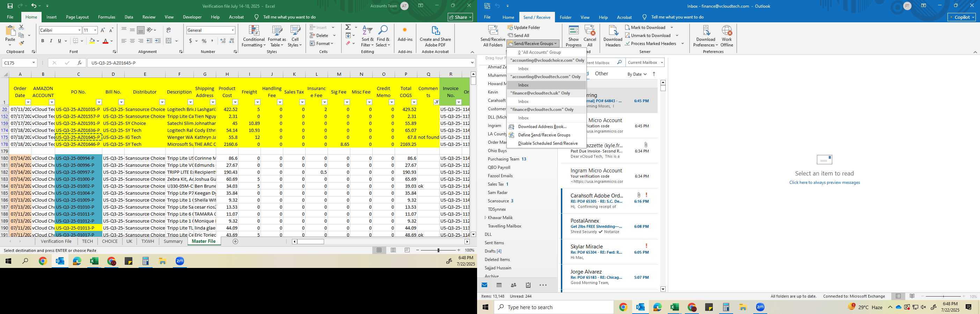Viewport: 980px width, 314px height.
Task: Open the Purchasing Team folder
Action: pyautogui.click(x=503, y=159)
